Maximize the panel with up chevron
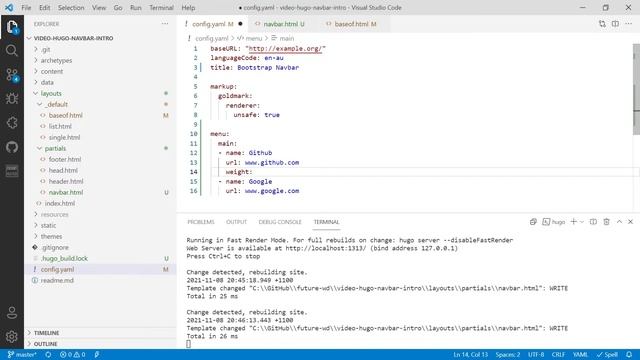640x360 pixels. pyautogui.click(x=619, y=222)
